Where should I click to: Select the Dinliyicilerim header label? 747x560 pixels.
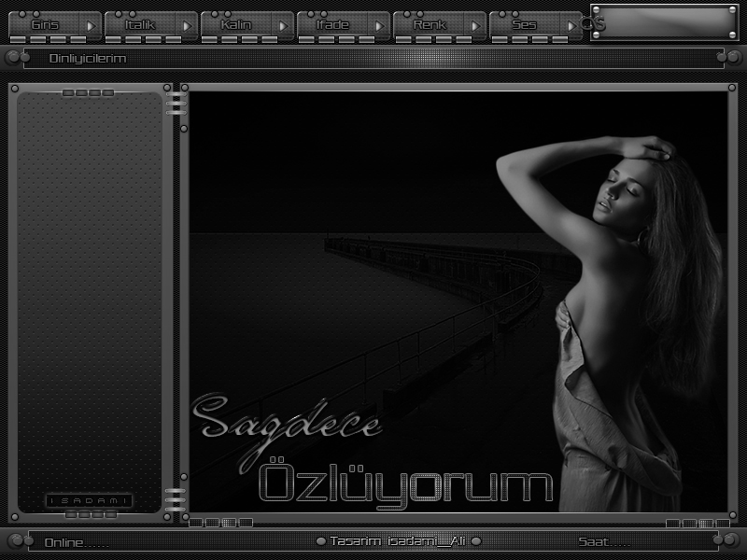click(88, 59)
